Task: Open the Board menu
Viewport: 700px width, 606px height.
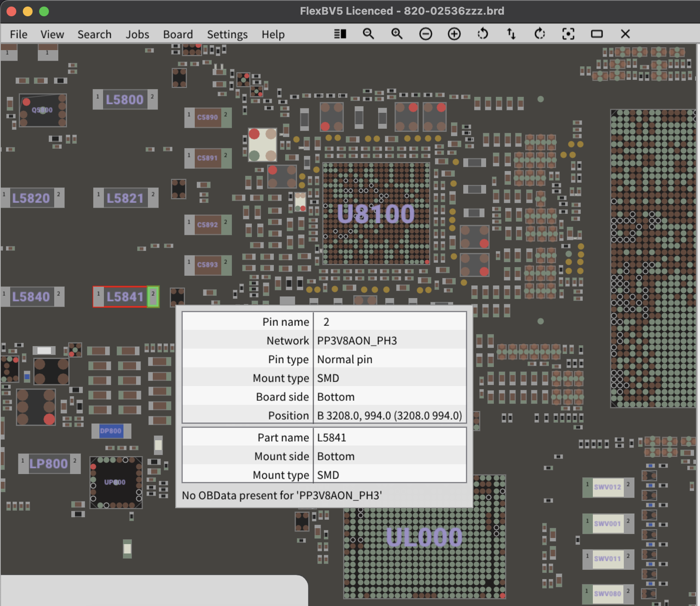Action: [178, 35]
